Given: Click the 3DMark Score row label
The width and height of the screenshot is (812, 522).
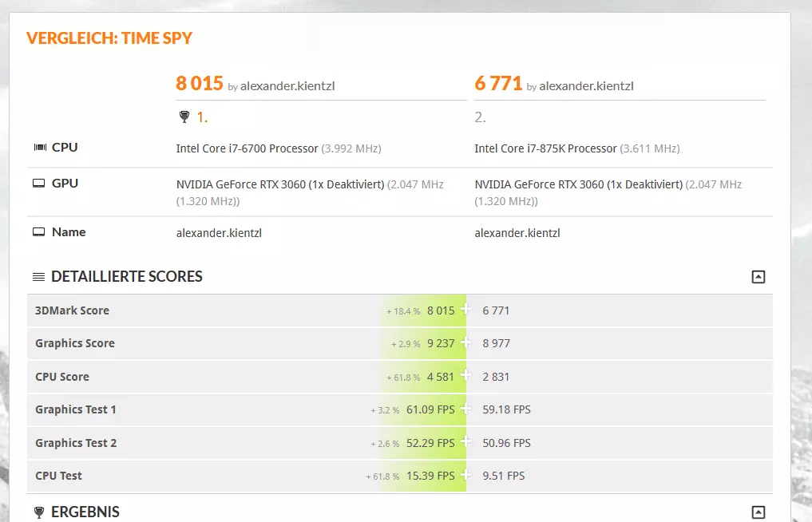Looking at the screenshot, I should tap(72, 310).
